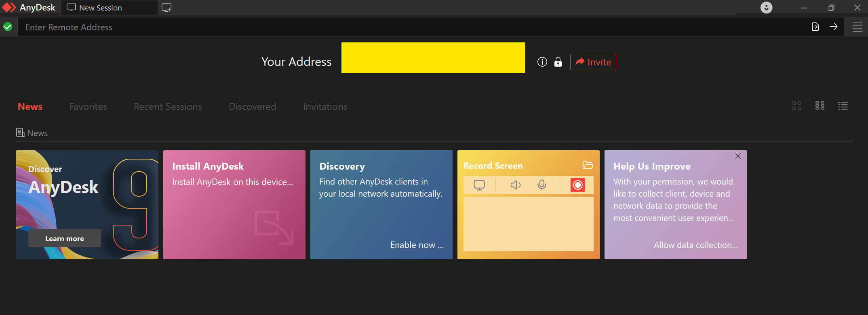
Task: Click the Record Screen title text
Action: click(493, 166)
